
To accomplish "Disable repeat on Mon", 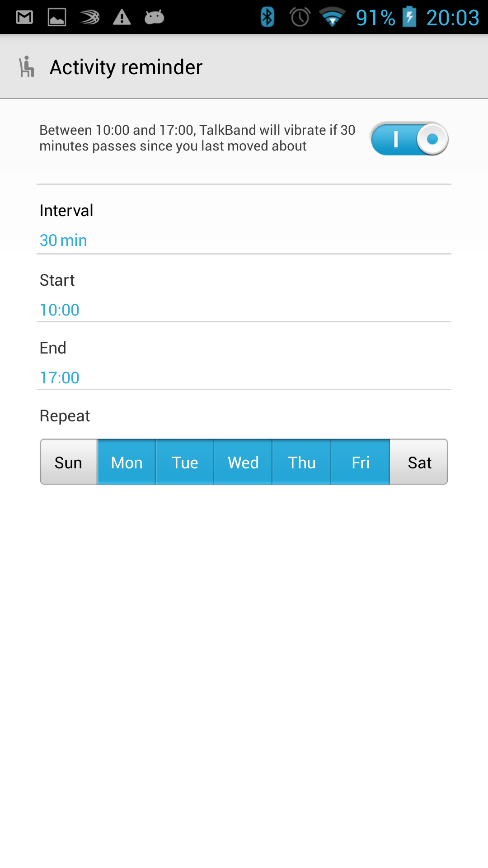I will 127,462.
